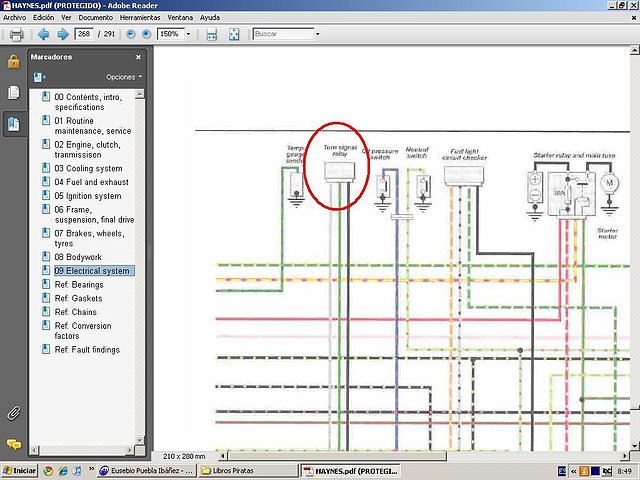
Task: Click the page number field showing 268
Action: 84,34
